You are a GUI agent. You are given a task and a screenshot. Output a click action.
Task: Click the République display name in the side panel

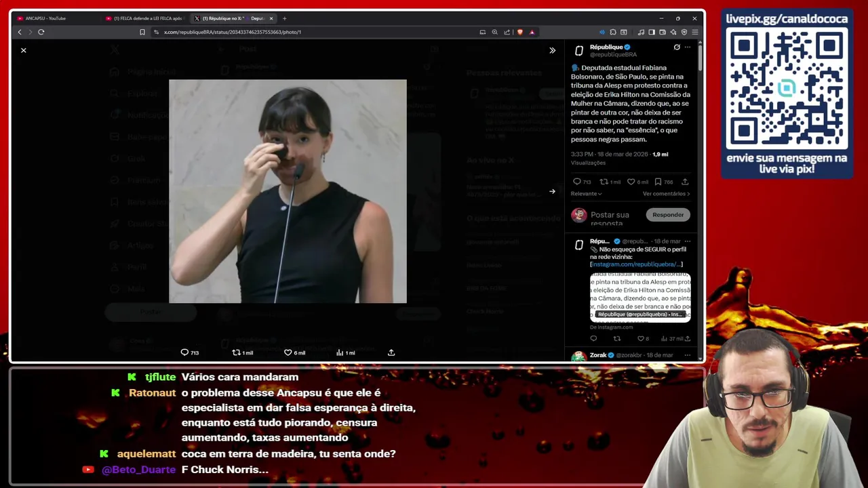tap(606, 47)
